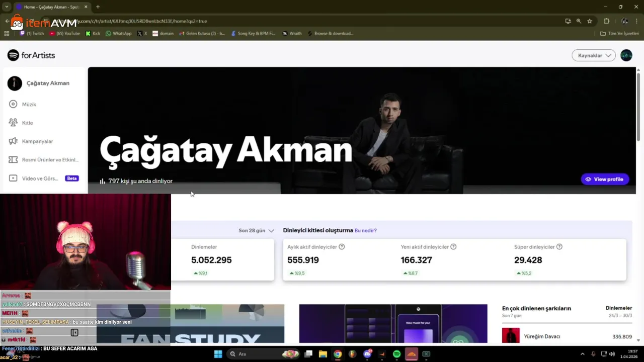Click the View profile button
The image size is (644, 362).
(x=605, y=179)
